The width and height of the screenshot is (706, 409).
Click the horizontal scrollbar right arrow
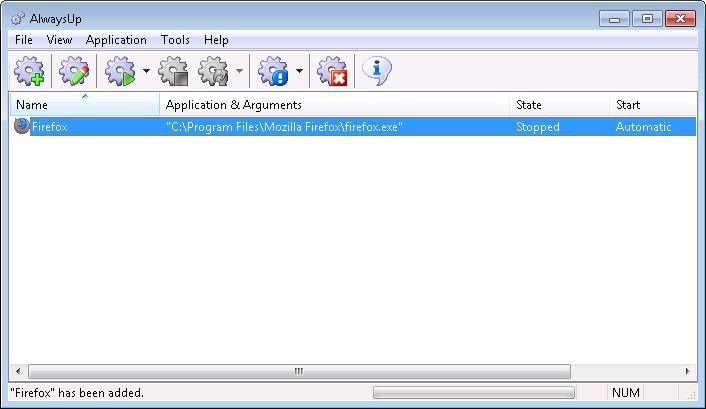pyautogui.click(x=688, y=372)
